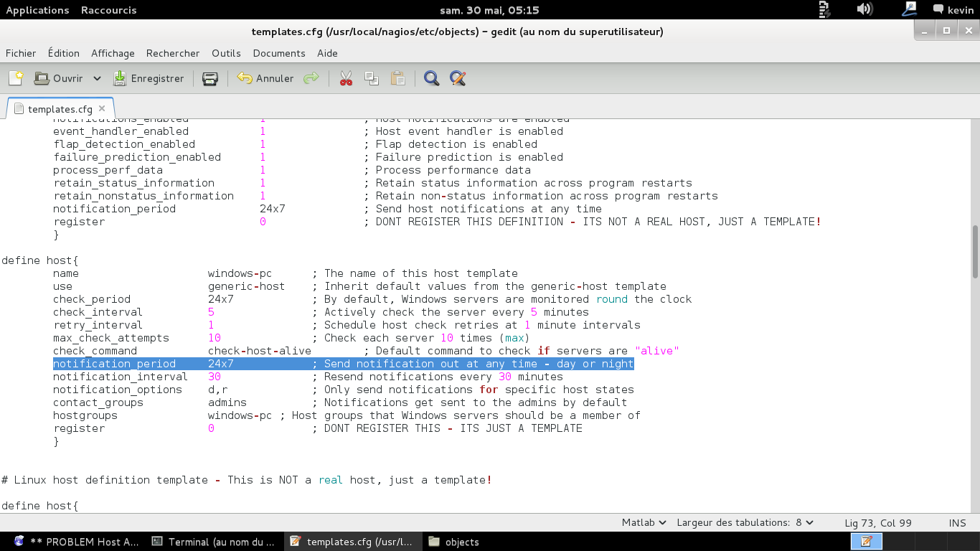This screenshot has width=980, height=551.
Task: Close the templates.cfg tab
Action: click(102, 109)
